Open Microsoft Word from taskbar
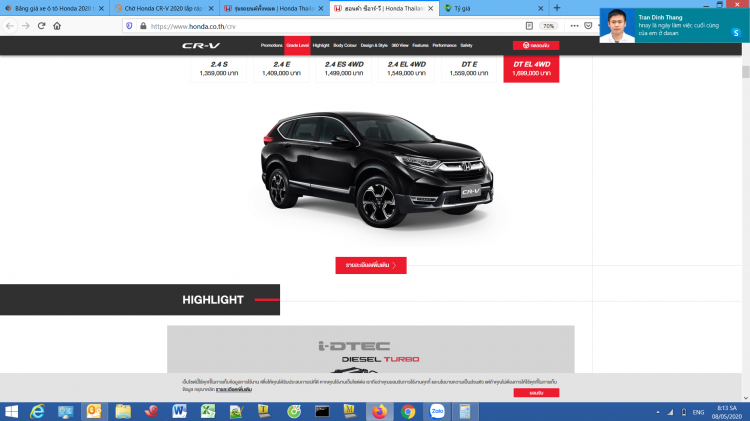Viewport: 750px width, 421px height. tap(179, 411)
